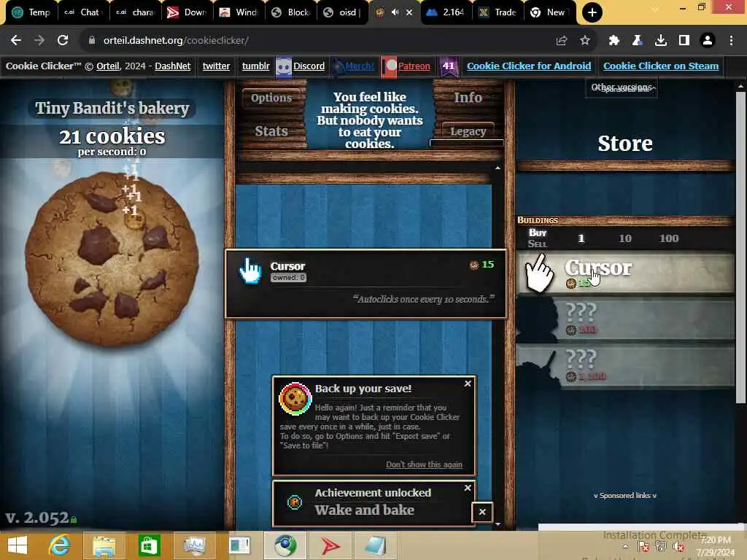This screenshot has height=560, width=747.
Task: Switch to the Temp tab
Action: click(31, 12)
